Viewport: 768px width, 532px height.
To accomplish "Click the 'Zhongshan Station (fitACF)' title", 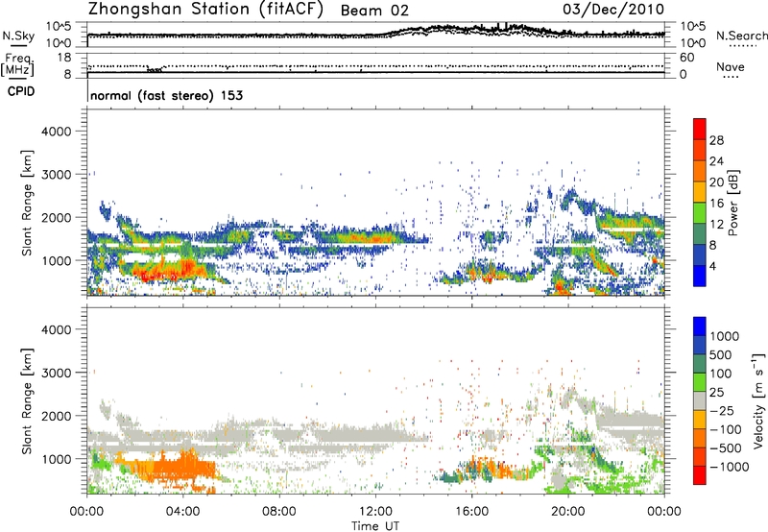I will click(x=205, y=10).
